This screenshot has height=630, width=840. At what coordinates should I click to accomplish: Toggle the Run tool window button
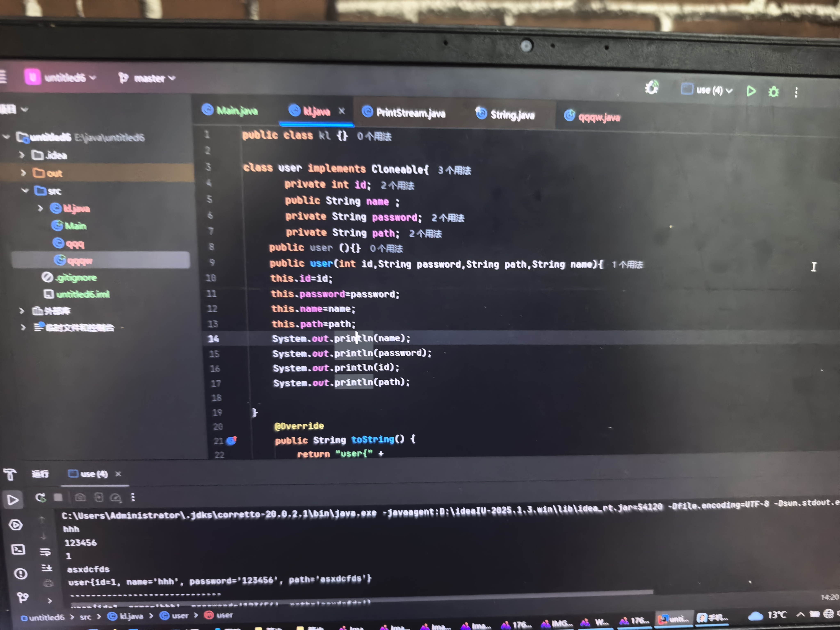click(13, 500)
